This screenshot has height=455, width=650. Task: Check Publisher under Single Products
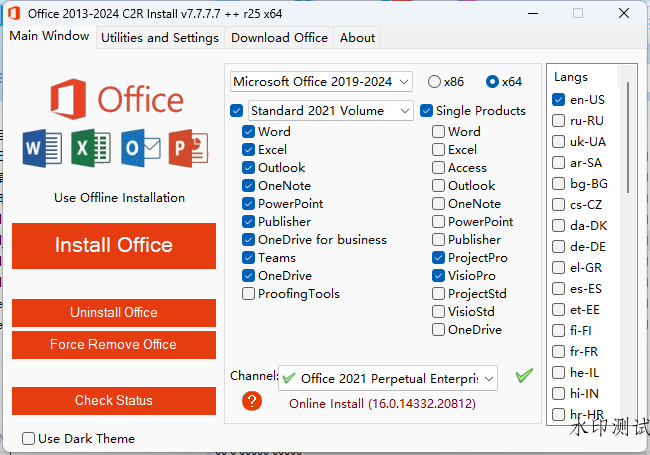pos(438,240)
